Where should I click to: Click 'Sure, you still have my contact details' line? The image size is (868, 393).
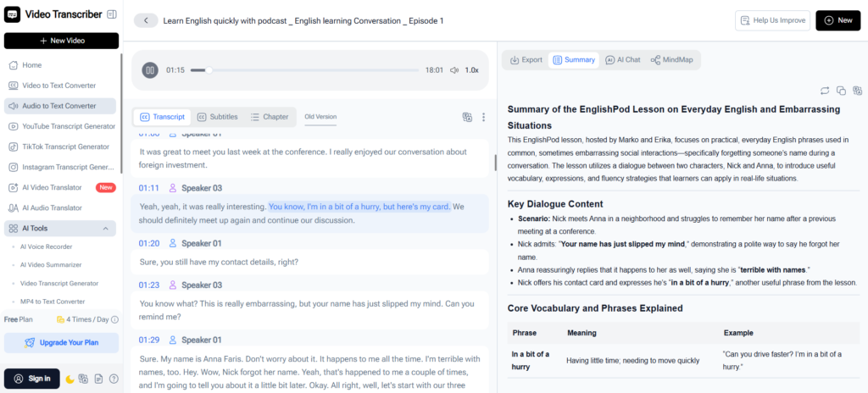pyautogui.click(x=220, y=262)
